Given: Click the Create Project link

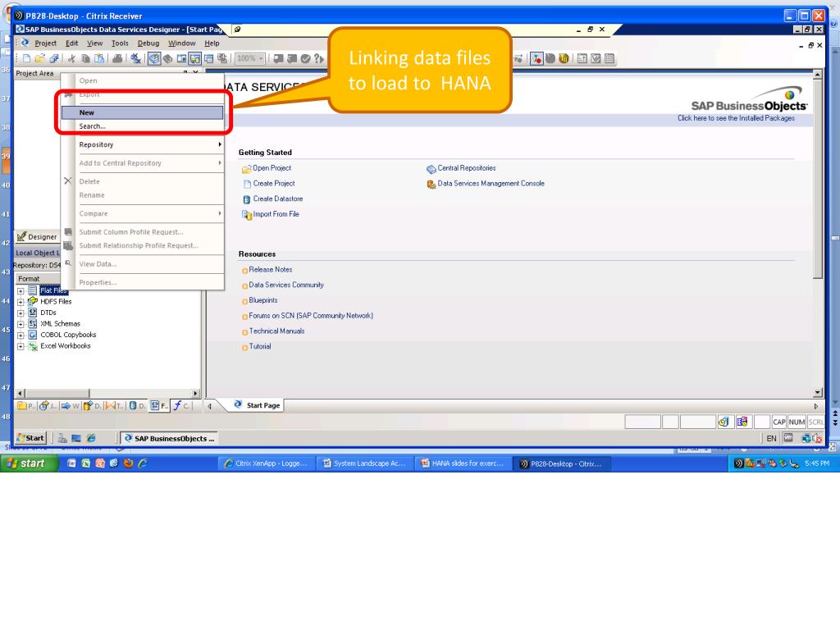Looking at the screenshot, I should tap(274, 183).
